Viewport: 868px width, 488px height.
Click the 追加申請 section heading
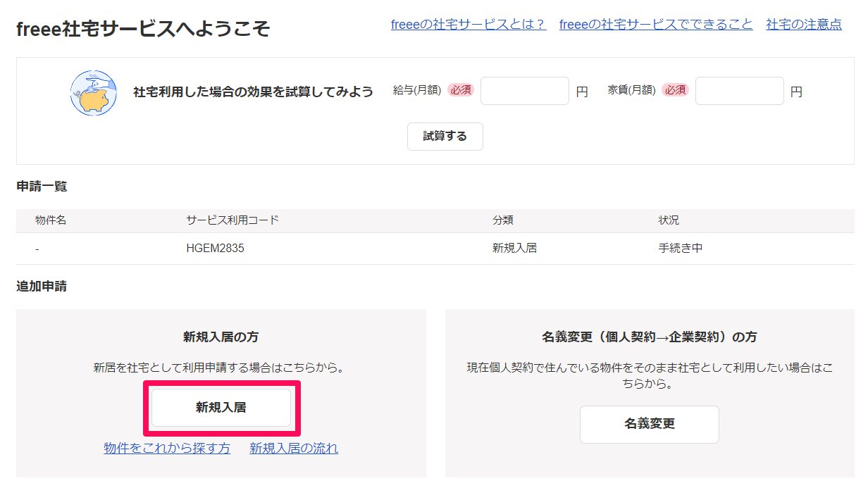pyautogui.click(x=42, y=287)
